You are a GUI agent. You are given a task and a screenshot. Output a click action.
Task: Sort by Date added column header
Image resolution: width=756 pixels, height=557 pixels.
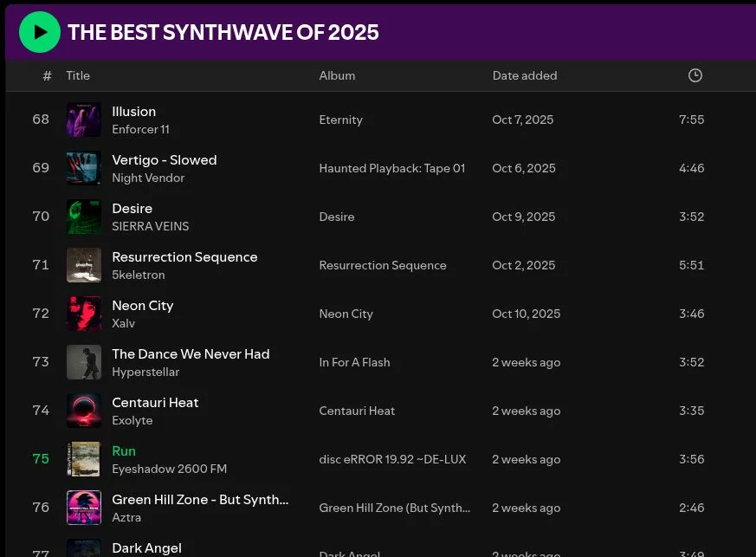coord(524,75)
